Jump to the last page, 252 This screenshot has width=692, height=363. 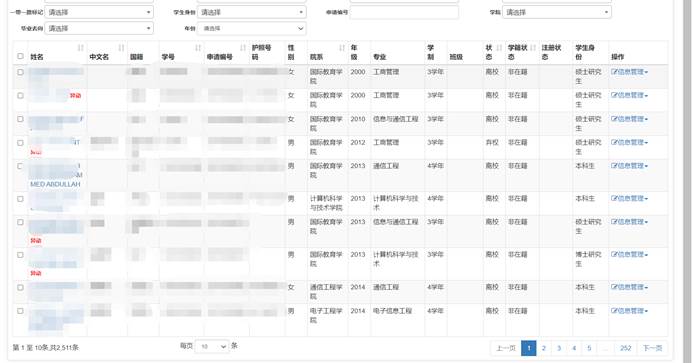point(625,348)
